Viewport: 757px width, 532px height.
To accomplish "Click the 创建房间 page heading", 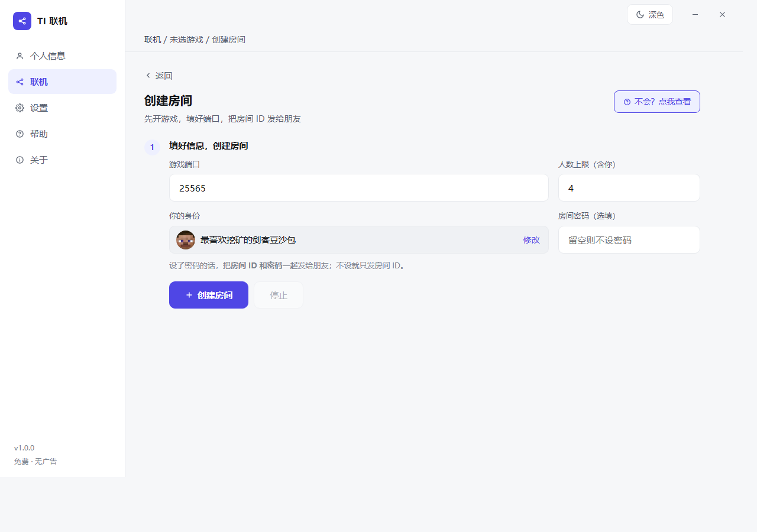I will point(168,100).
